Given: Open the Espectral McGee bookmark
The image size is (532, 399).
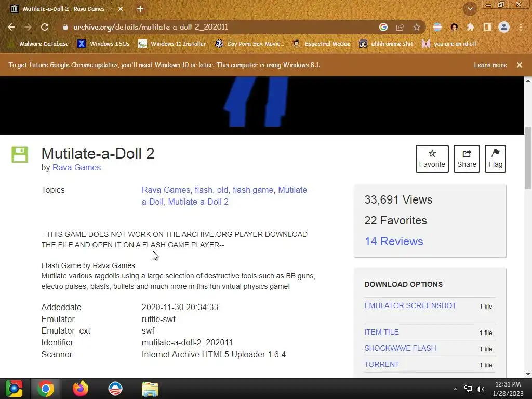Looking at the screenshot, I should pyautogui.click(x=321, y=44).
